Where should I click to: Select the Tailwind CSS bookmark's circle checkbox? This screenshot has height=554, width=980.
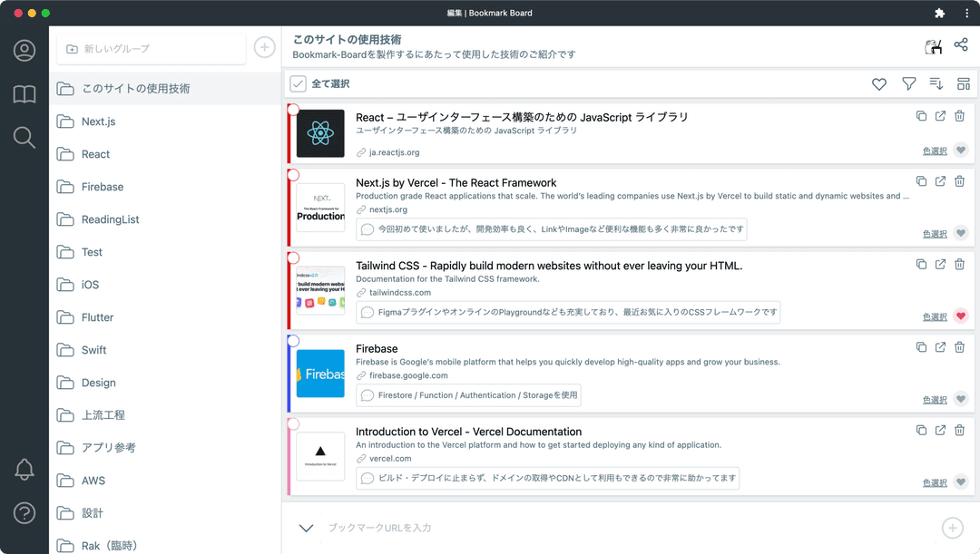(293, 258)
